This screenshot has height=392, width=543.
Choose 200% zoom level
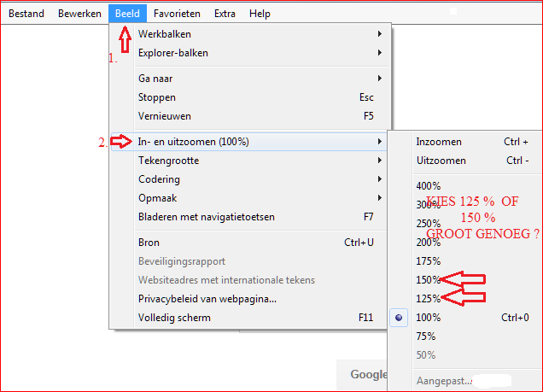428,243
